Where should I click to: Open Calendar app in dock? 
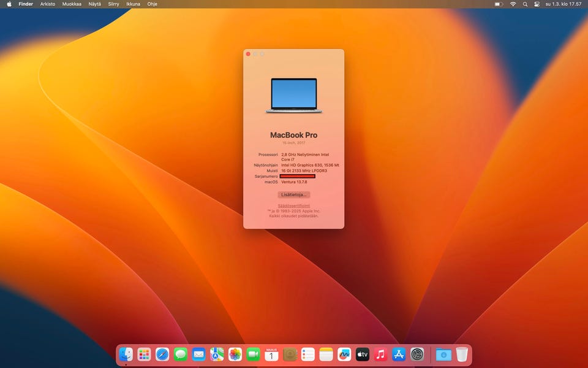(271, 354)
